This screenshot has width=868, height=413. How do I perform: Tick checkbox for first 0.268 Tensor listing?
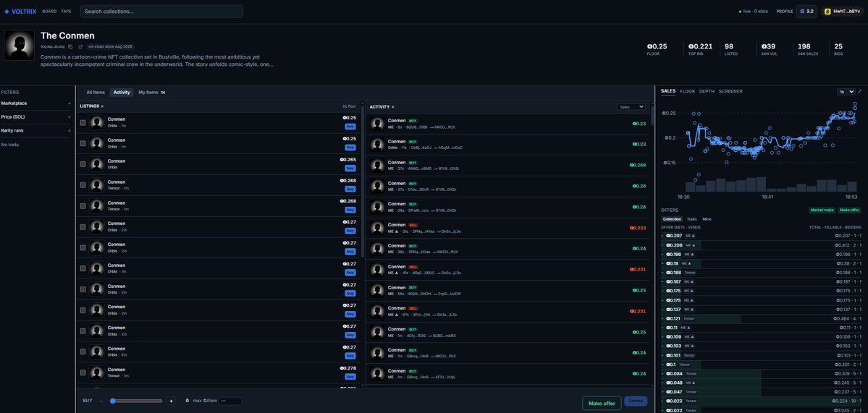coord(83,185)
